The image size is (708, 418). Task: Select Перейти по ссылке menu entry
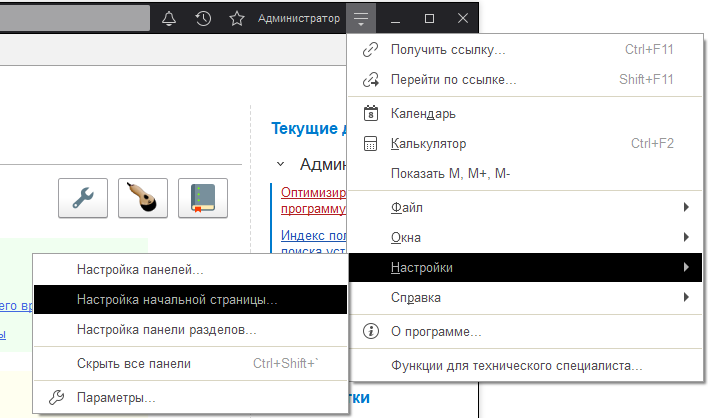(x=453, y=79)
